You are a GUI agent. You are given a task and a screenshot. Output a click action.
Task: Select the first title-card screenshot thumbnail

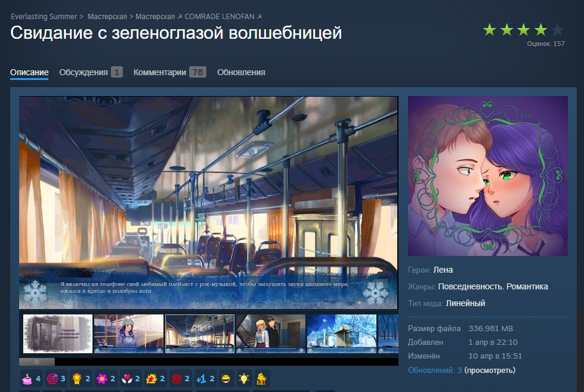click(x=58, y=334)
